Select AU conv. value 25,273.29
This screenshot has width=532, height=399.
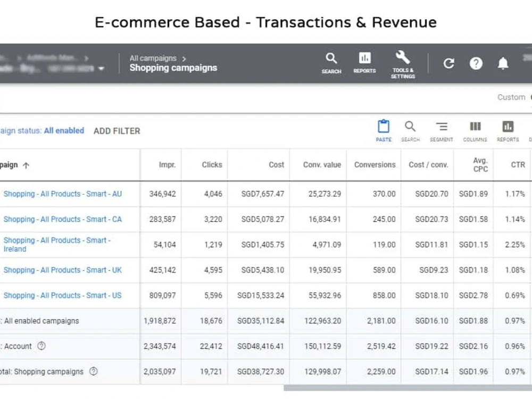(x=325, y=194)
